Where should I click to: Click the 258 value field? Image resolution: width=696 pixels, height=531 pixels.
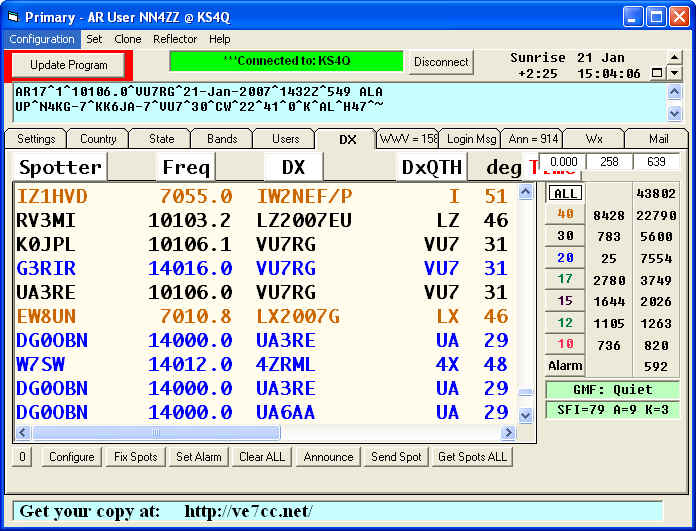609,162
